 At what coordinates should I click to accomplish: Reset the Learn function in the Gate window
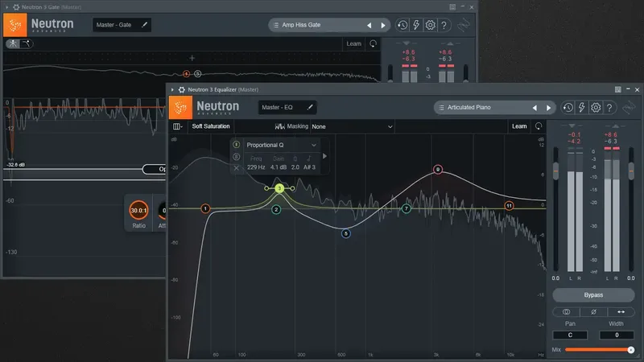(373, 43)
